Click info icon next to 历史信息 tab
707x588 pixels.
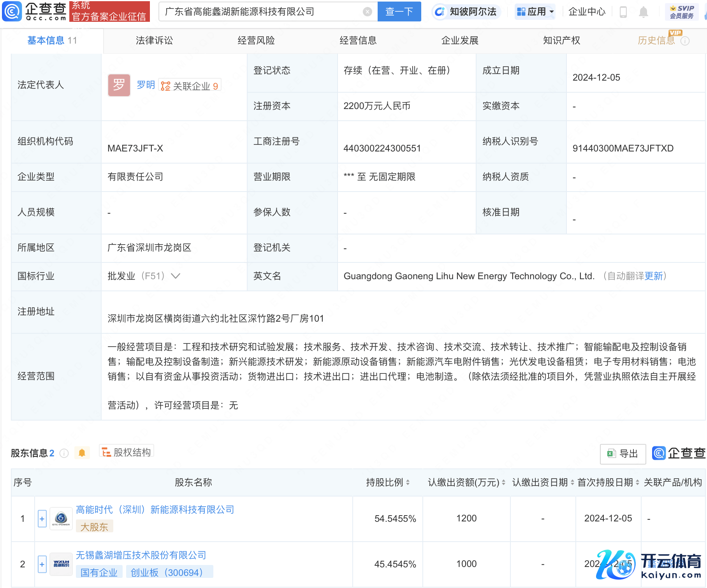[x=685, y=41]
